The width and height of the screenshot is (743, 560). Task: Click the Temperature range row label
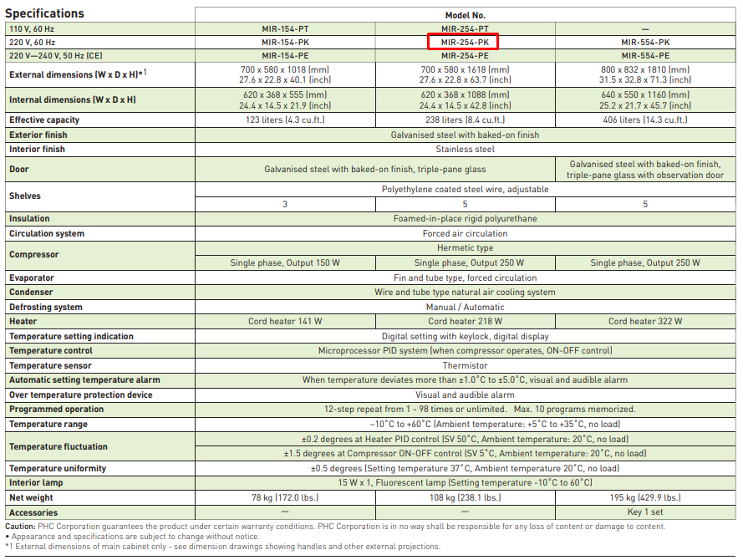click(48, 425)
